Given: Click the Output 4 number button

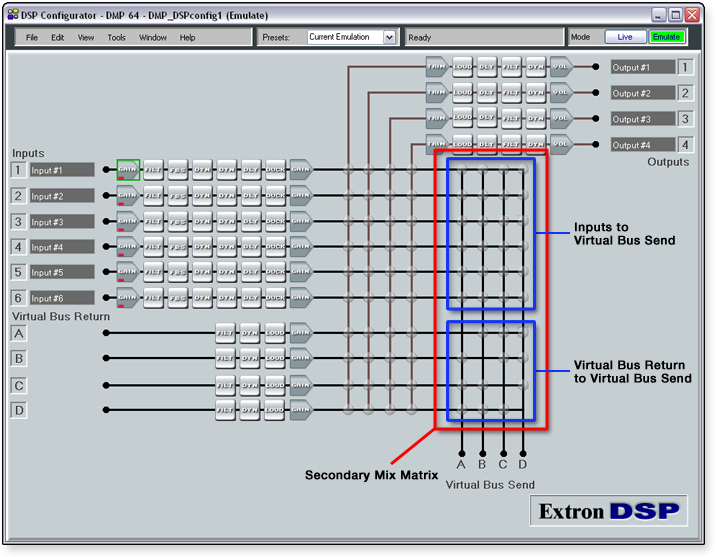Looking at the screenshot, I should 685,144.
